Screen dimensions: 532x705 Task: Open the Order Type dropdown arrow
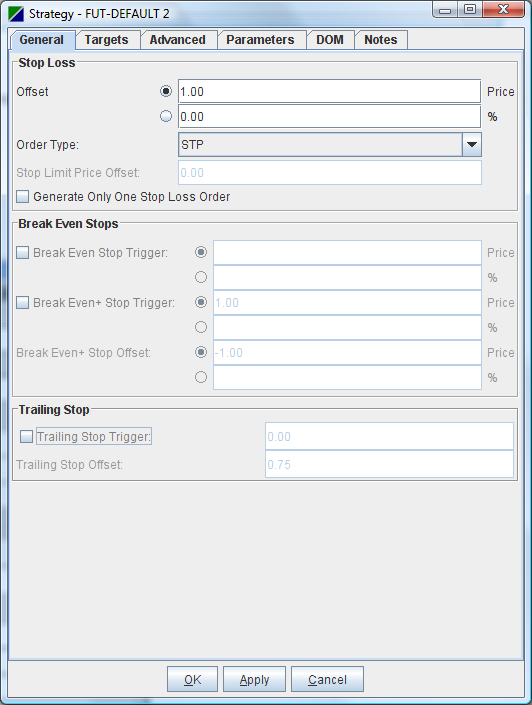point(472,145)
